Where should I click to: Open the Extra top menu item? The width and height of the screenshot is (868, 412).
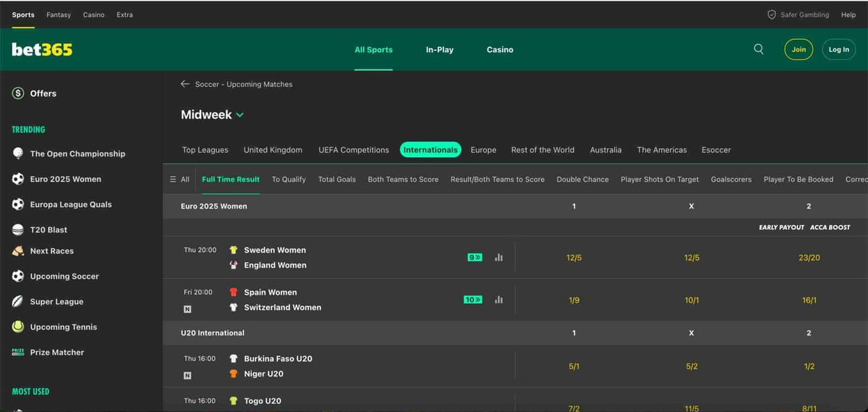(124, 14)
